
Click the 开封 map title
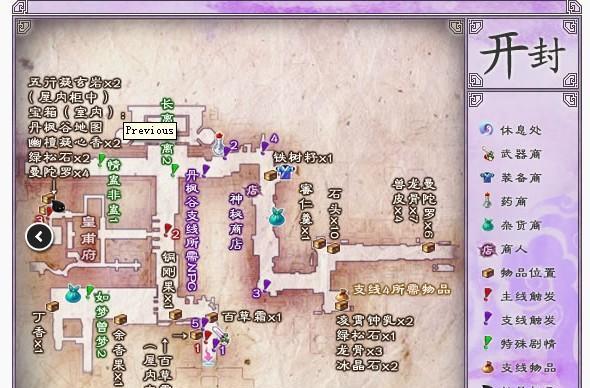click(x=522, y=53)
